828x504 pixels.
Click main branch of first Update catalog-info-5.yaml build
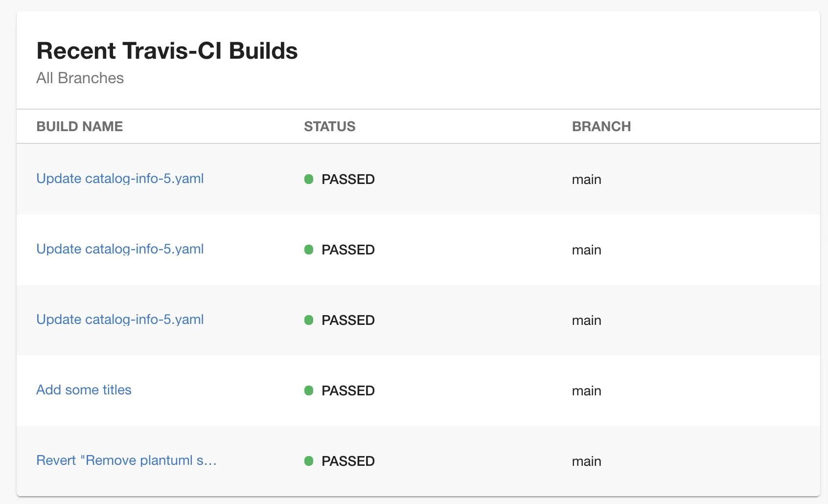(586, 180)
